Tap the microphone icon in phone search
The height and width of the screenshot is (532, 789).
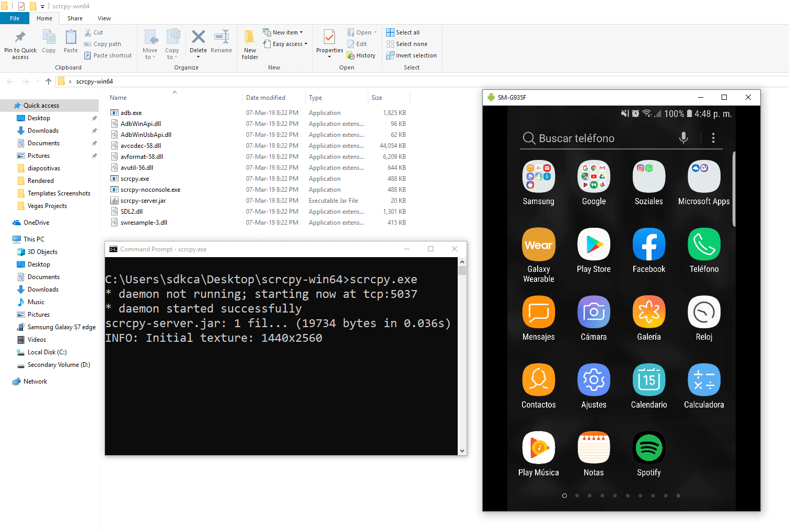tap(683, 138)
